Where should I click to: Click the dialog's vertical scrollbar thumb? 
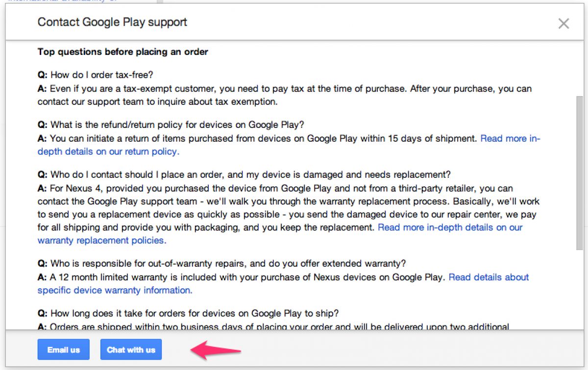tap(580, 172)
